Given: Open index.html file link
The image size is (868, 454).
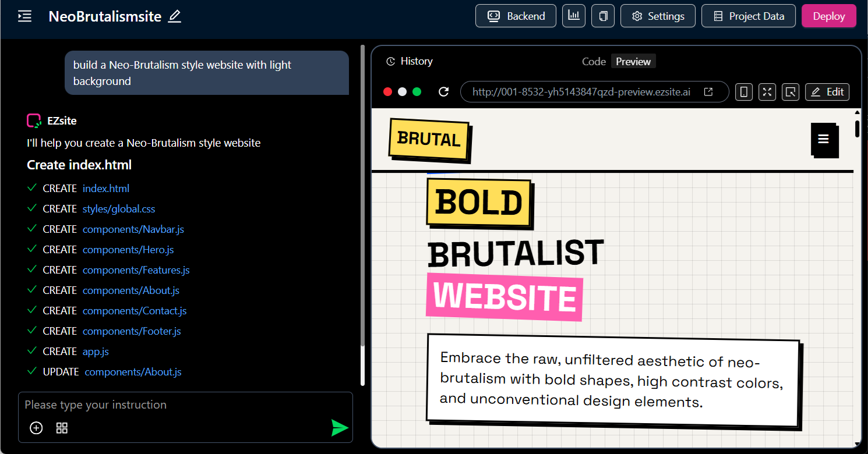Looking at the screenshot, I should point(106,189).
